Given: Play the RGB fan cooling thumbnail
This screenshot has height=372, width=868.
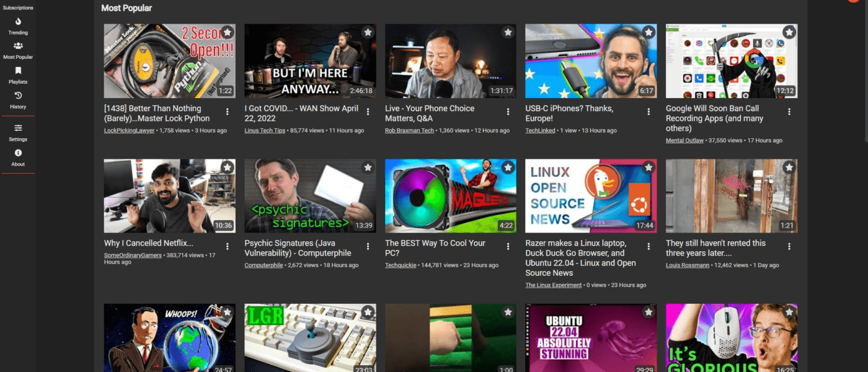Looking at the screenshot, I should point(451,196).
